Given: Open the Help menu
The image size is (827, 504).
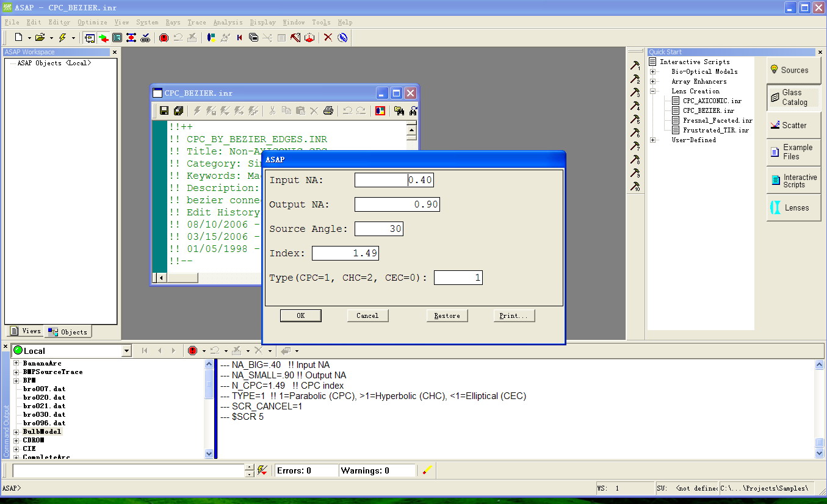Looking at the screenshot, I should (345, 23).
